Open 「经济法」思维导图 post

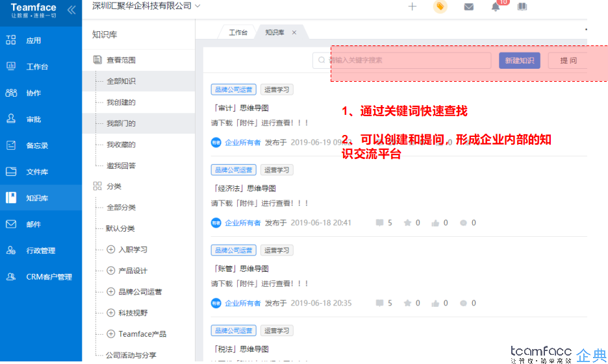pyautogui.click(x=245, y=189)
